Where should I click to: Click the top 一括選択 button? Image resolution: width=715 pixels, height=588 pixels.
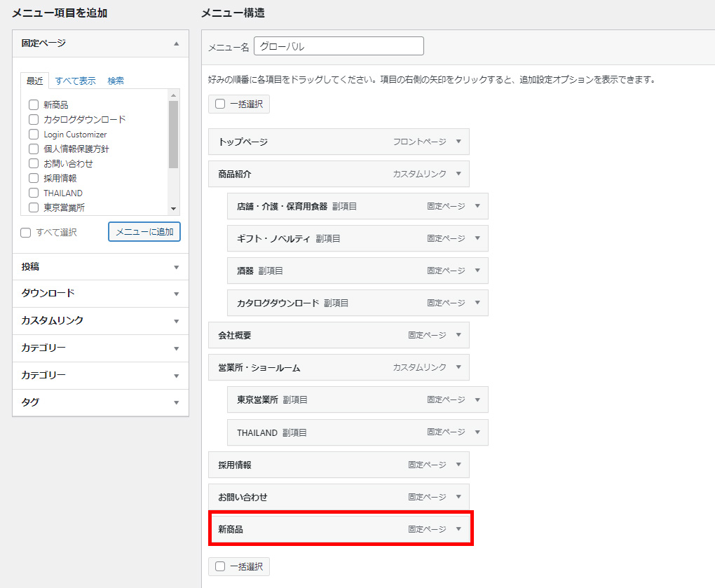click(239, 104)
